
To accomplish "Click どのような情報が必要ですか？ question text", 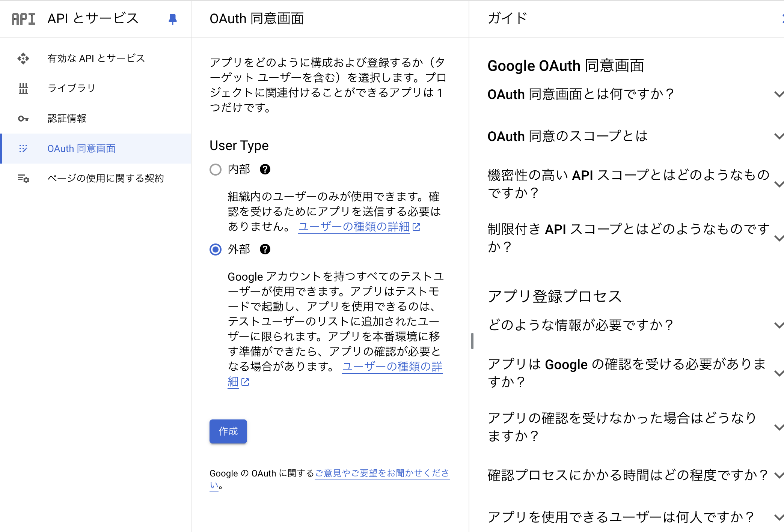I will [580, 325].
